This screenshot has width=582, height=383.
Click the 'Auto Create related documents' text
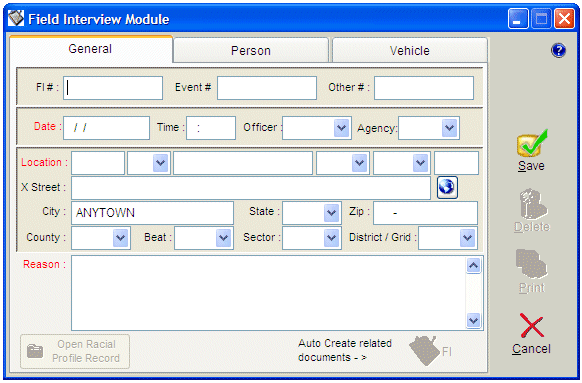[x=345, y=350]
